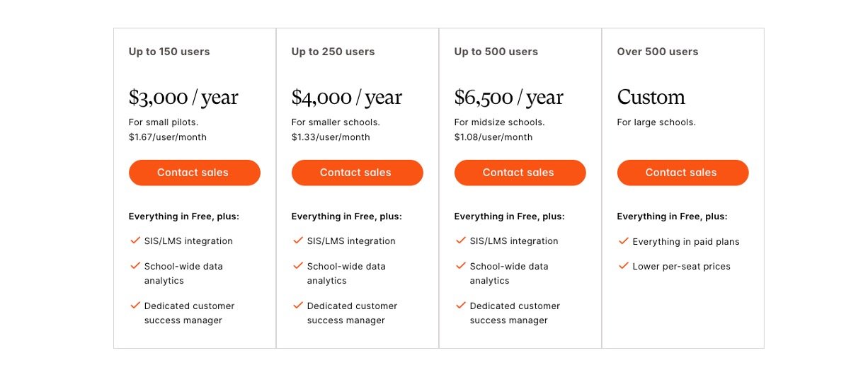
Task: Click School-wide data analytics checkmark in 150-user plan
Action: pyautogui.click(x=135, y=266)
